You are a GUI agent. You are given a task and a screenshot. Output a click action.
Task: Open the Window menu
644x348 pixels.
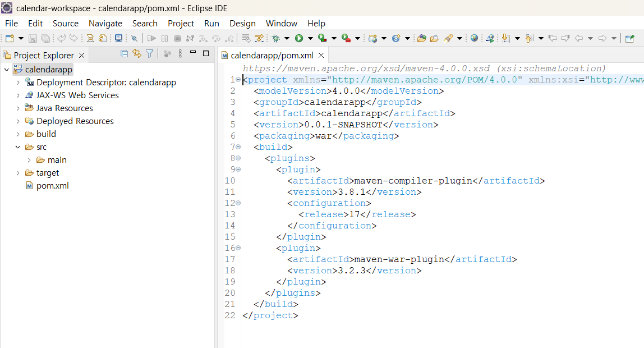click(x=282, y=24)
